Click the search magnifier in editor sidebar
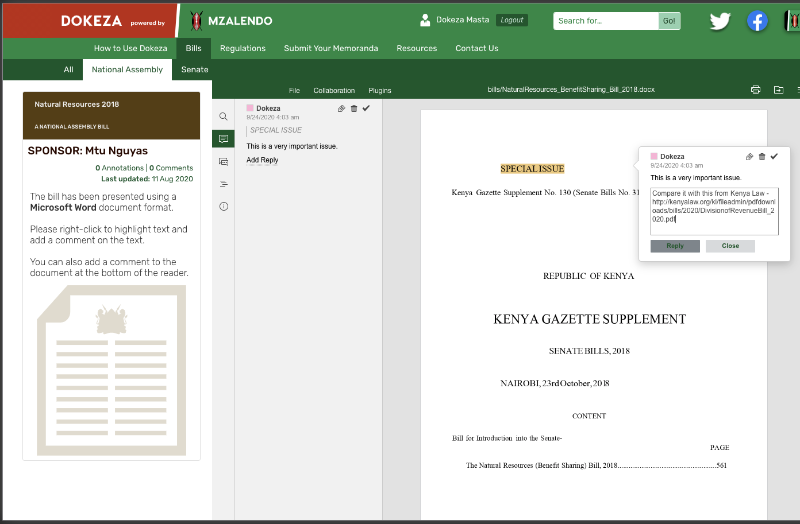The image size is (800, 524). (223, 116)
